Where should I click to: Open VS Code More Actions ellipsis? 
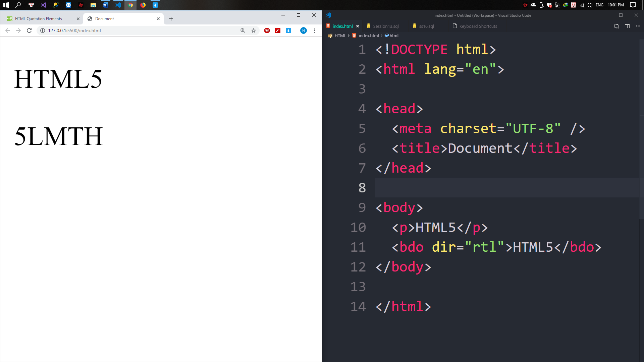[638, 26]
